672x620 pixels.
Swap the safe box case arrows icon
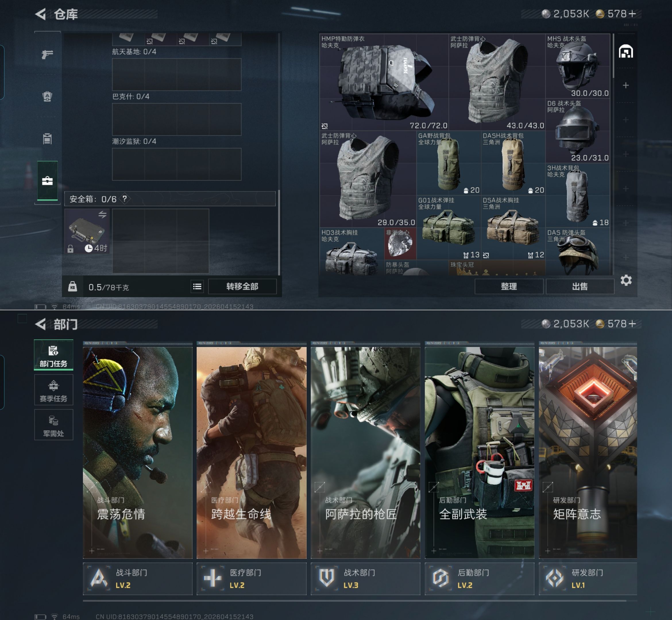[x=102, y=214]
